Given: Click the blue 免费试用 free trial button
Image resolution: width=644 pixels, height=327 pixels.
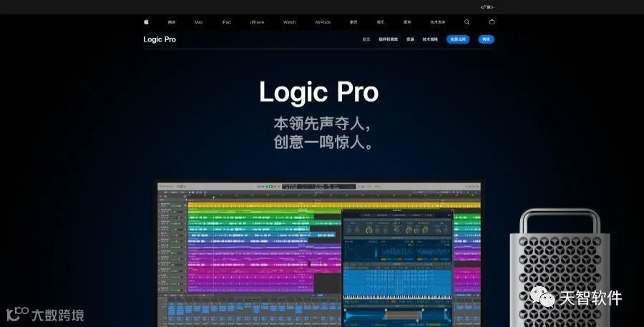Looking at the screenshot, I should click(458, 39).
